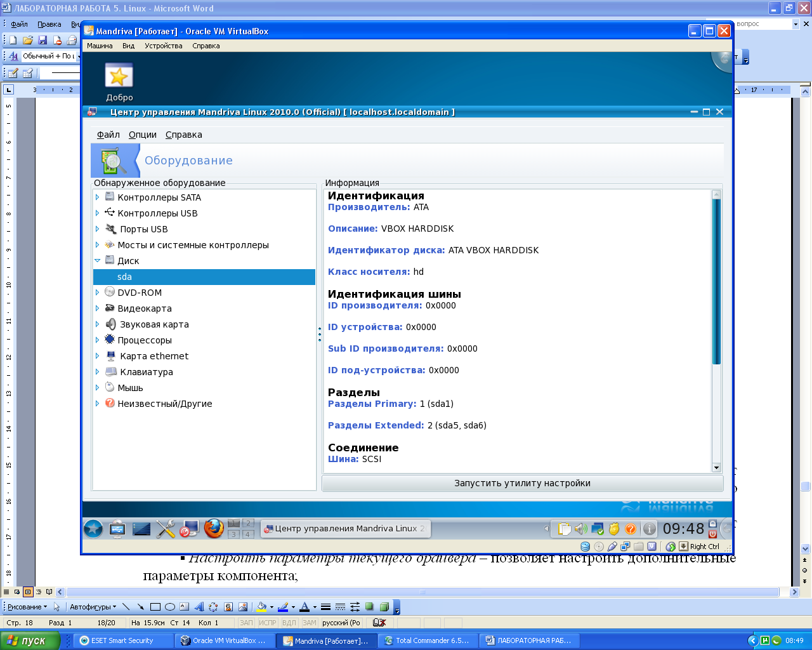The image size is (812, 650).
Task: Click the Центр управления Mandriva Linux task button
Action: tap(346, 528)
